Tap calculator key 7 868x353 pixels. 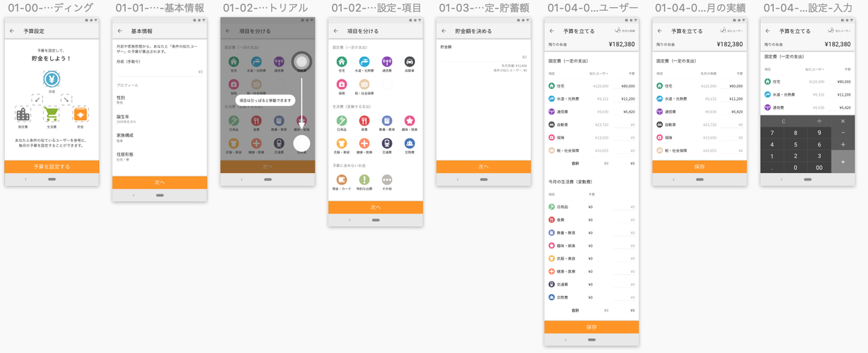point(772,133)
